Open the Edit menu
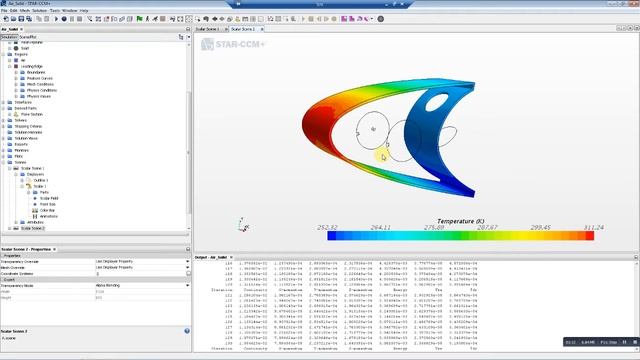The height and width of the screenshot is (360, 640). point(13,11)
